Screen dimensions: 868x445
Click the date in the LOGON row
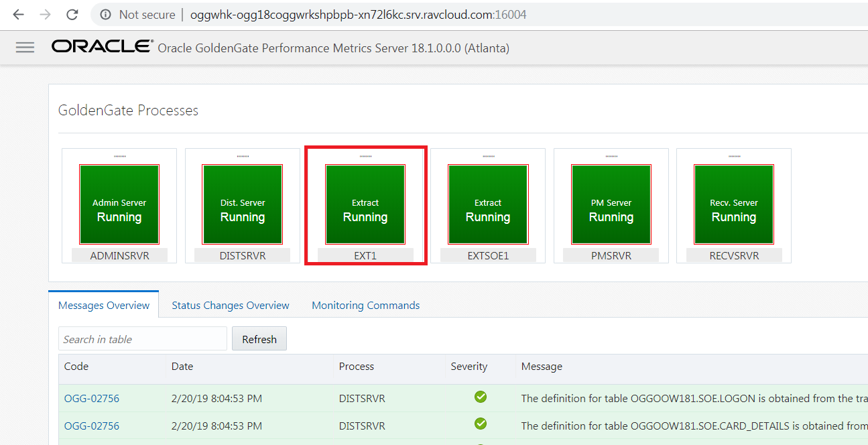point(216,398)
